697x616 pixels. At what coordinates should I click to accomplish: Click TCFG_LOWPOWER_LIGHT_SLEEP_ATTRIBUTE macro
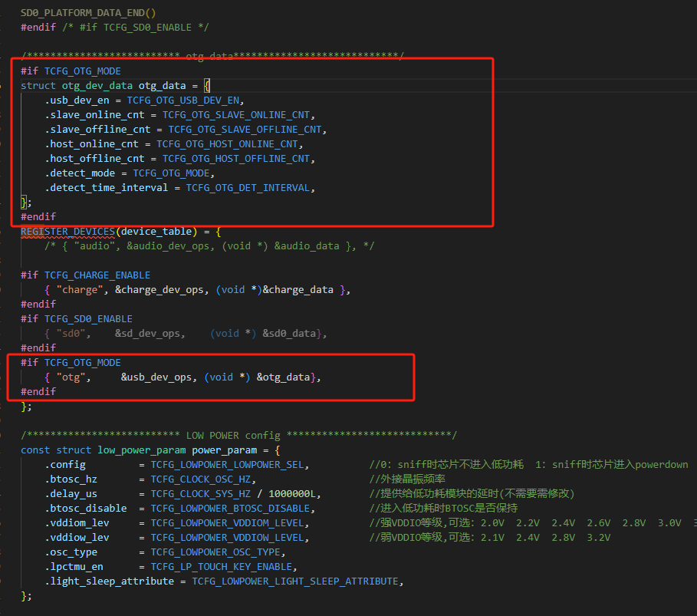295,581
